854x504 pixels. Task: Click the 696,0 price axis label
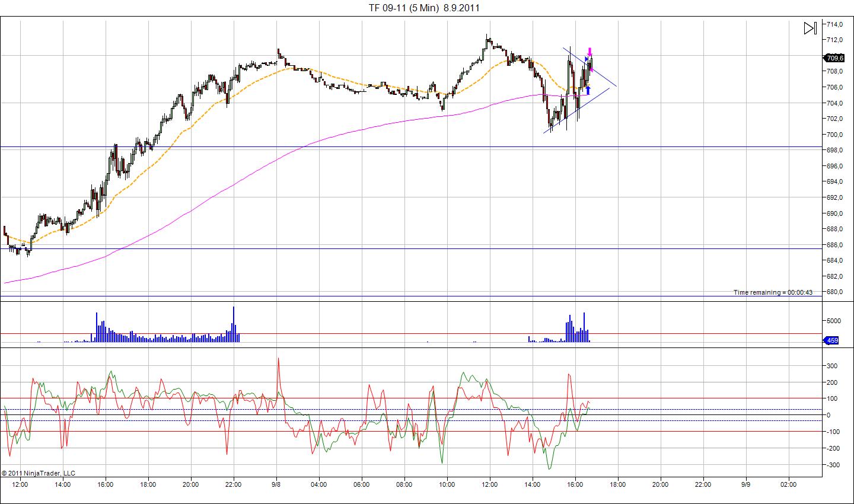[x=834, y=166]
